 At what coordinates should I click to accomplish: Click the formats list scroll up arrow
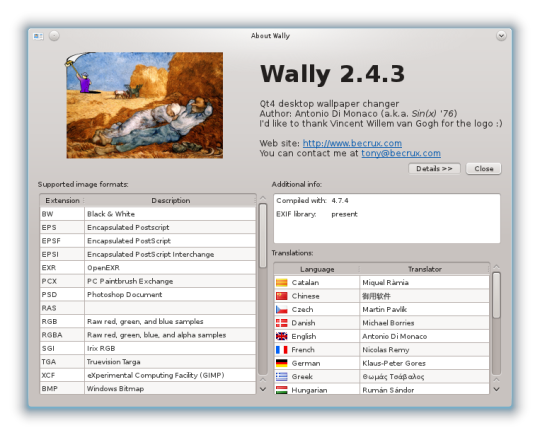[x=263, y=198]
